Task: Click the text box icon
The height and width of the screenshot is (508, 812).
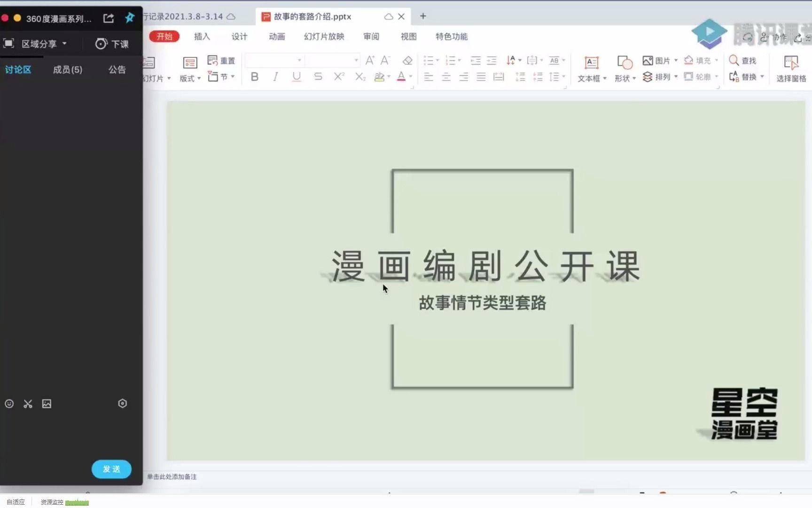Action: tap(591, 62)
